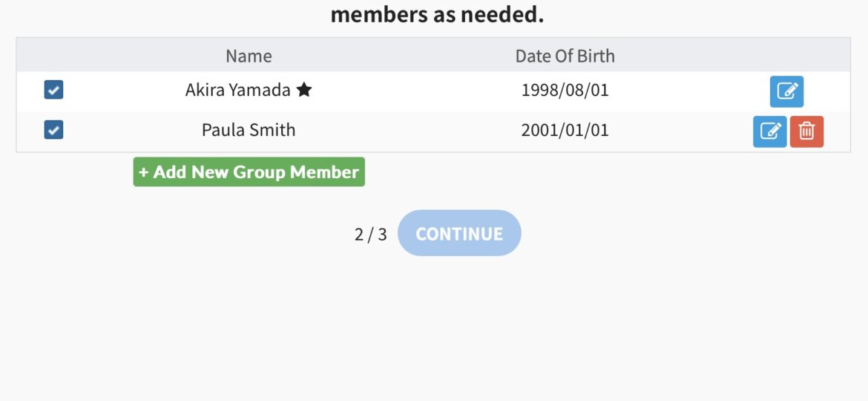Edit Akira Yamada's member details

786,91
